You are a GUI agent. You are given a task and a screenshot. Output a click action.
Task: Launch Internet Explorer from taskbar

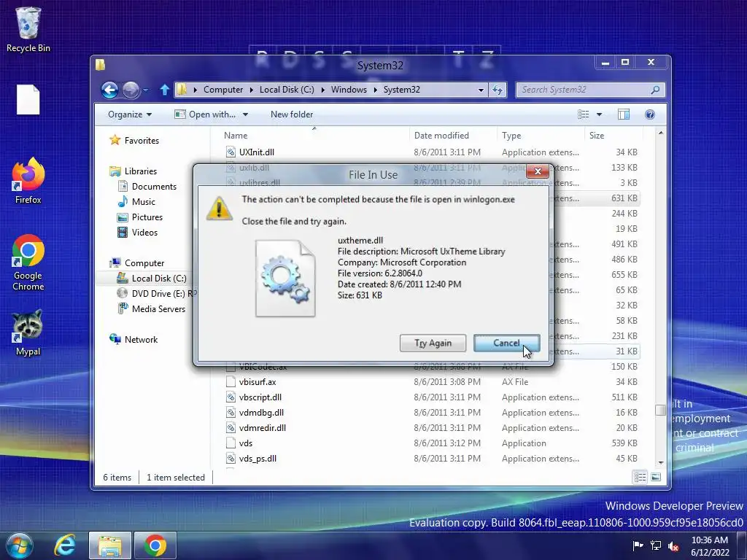(65, 545)
